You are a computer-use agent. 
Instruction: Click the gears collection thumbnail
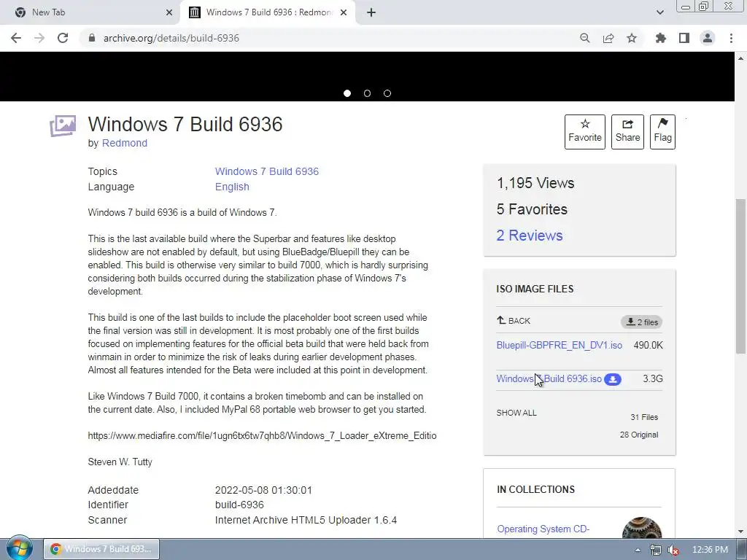coord(642,528)
